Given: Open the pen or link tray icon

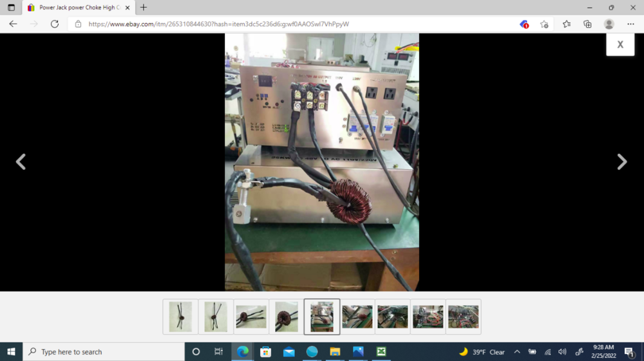Looking at the screenshot, I should click(579, 352).
